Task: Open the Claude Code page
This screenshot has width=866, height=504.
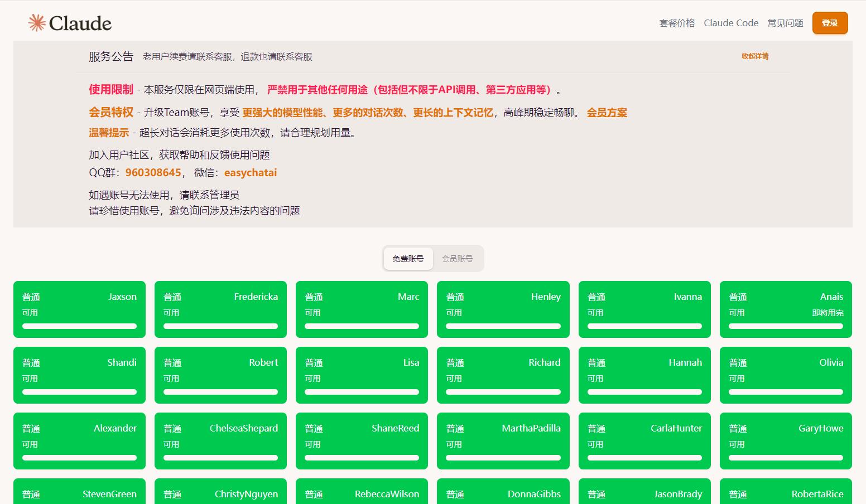Action: pos(731,23)
